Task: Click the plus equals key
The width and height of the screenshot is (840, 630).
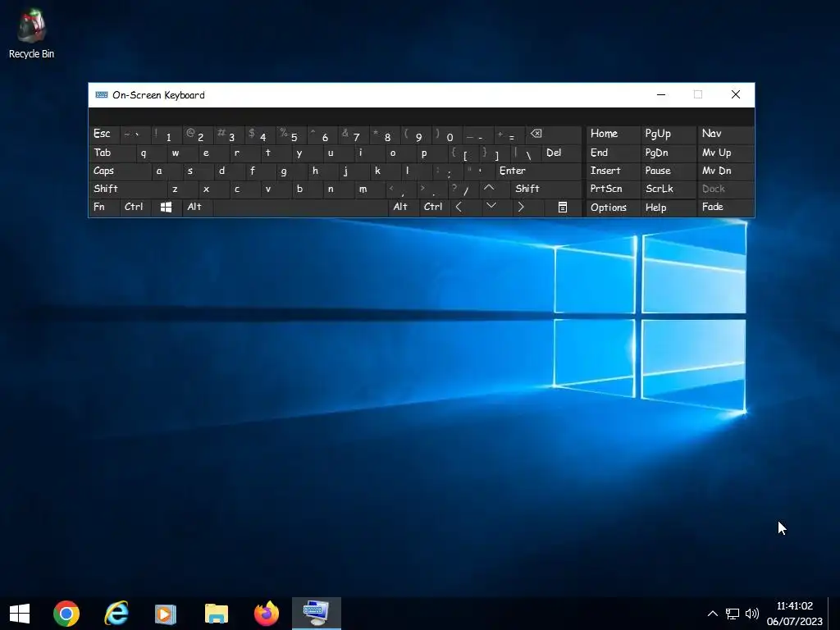Action: click(x=509, y=134)
